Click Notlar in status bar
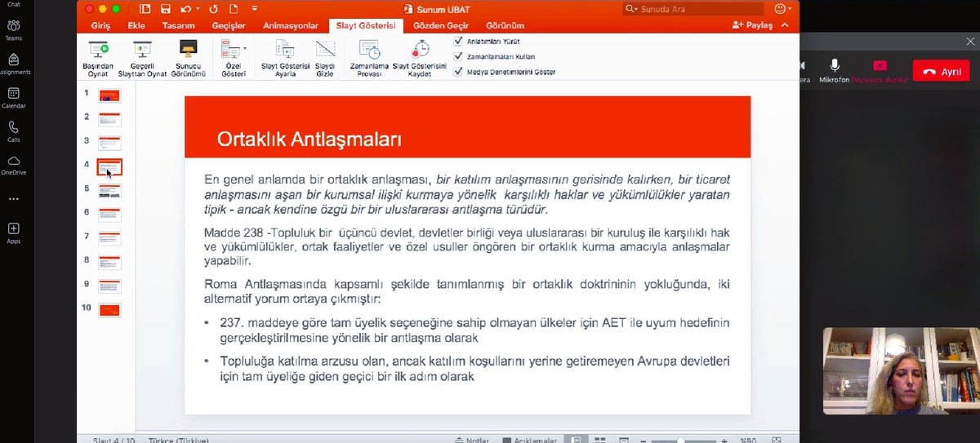 click(x=472, y=440)
